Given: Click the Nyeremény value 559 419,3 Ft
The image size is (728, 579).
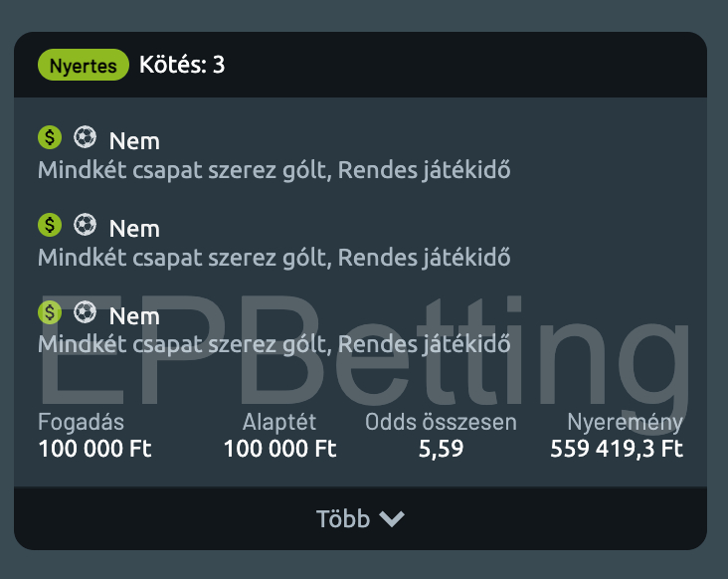Looking at the screenshot, I should coord(617,449).
